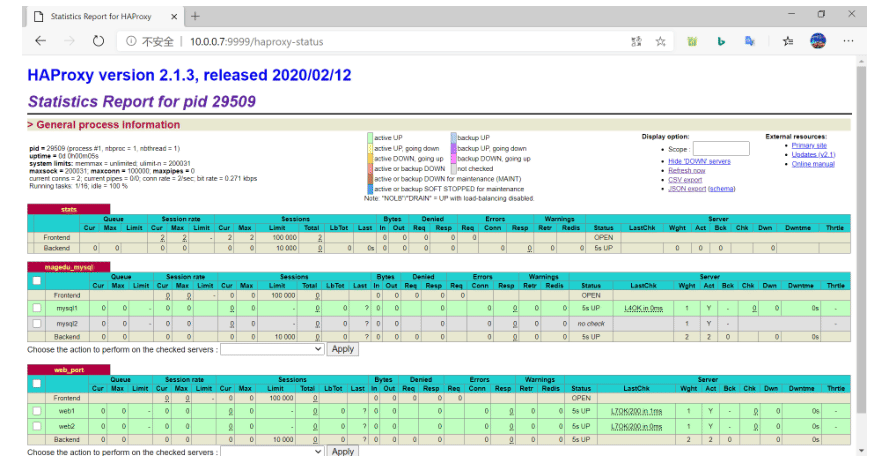The image size is (869, 472).
Task: Check the mysql1 server checkbox
Action: tap(37, 307)
